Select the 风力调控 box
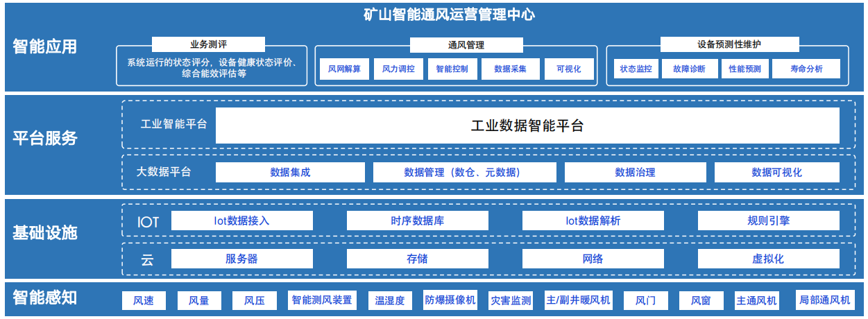Image resolution: width=868 pixels, height=319 pixels. tap(398, 69)
